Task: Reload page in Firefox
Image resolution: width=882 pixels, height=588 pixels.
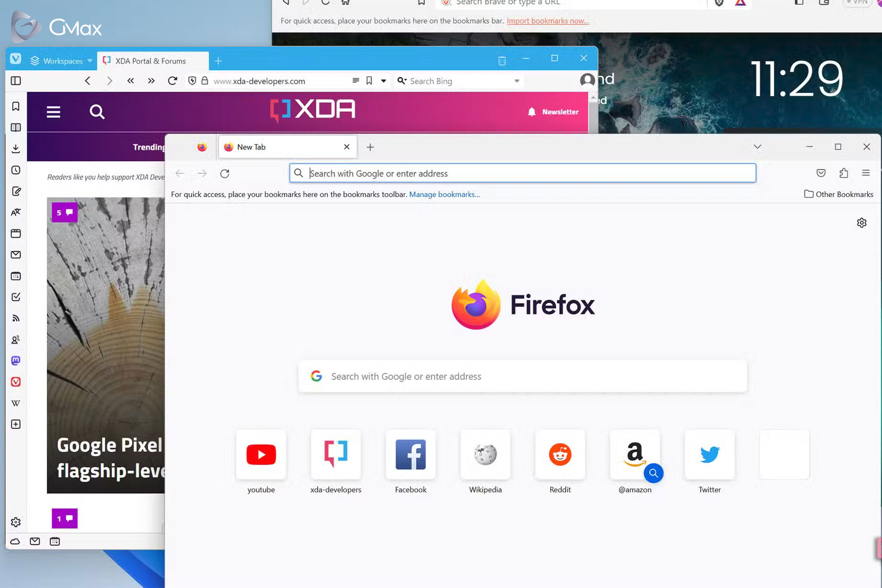Action: click(x=224, y=173)
